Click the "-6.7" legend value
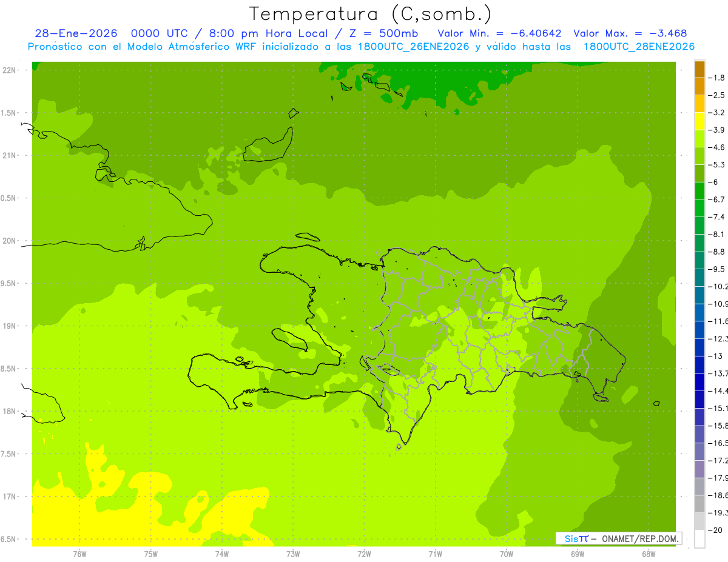The image size is (728, 562). (x=716, y=199)
